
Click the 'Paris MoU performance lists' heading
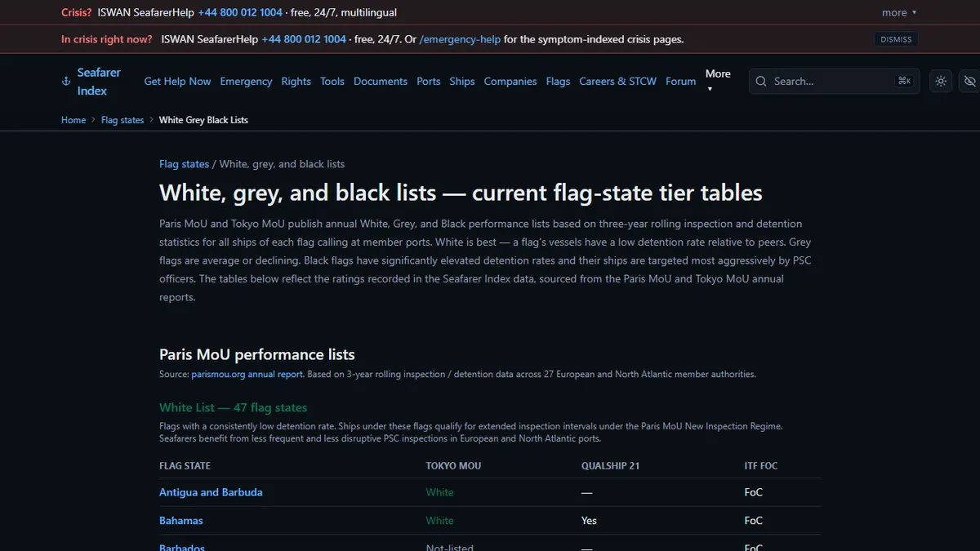point(257,354)
